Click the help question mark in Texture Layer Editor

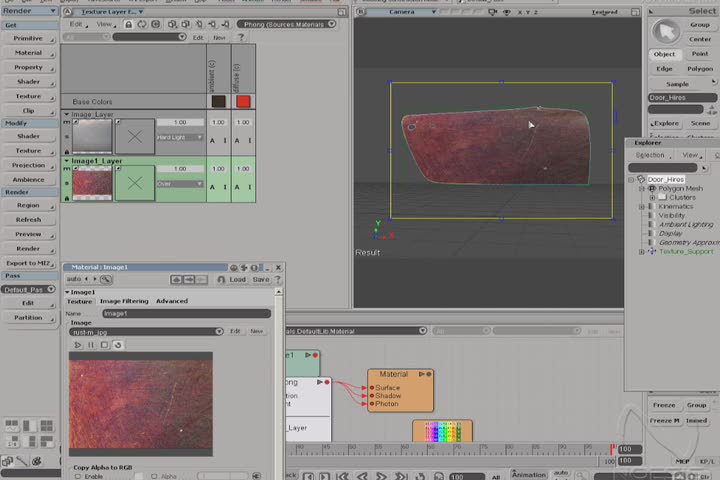(x=241, y=38)
